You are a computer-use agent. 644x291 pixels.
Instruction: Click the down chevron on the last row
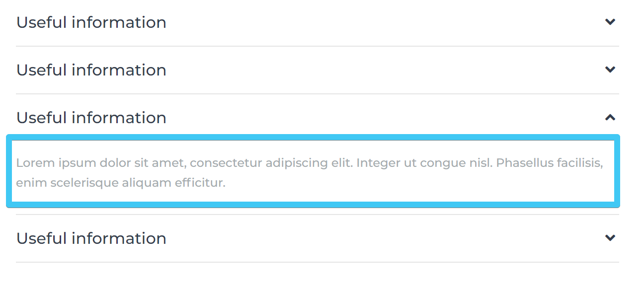610,238
